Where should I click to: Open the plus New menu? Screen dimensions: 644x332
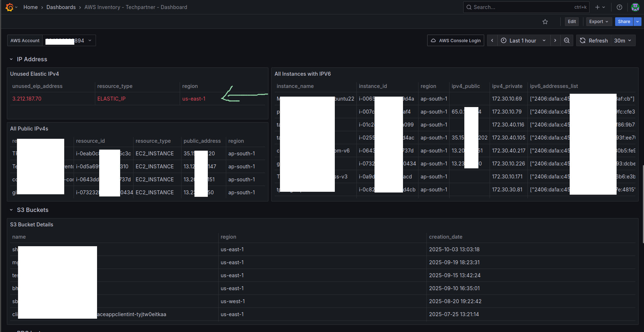(600, 7)
